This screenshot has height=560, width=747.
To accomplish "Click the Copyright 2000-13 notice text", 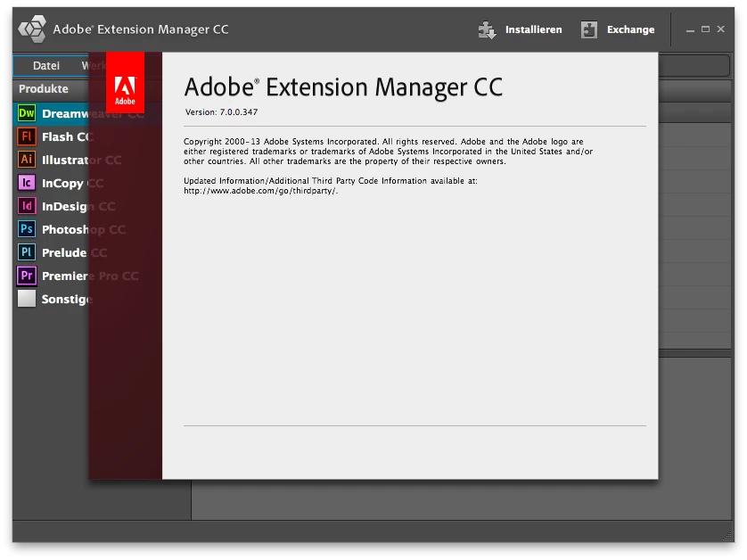I will [x=389, y=151].
